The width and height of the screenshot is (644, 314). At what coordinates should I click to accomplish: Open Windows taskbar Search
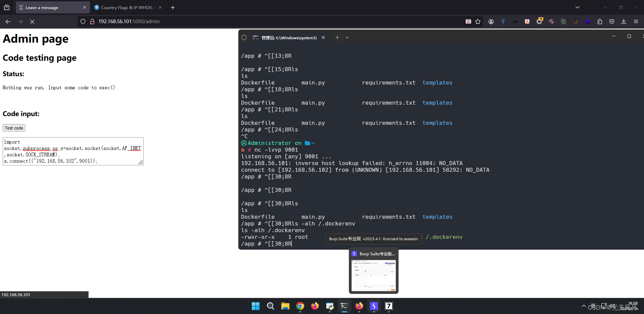pos(271,306)
